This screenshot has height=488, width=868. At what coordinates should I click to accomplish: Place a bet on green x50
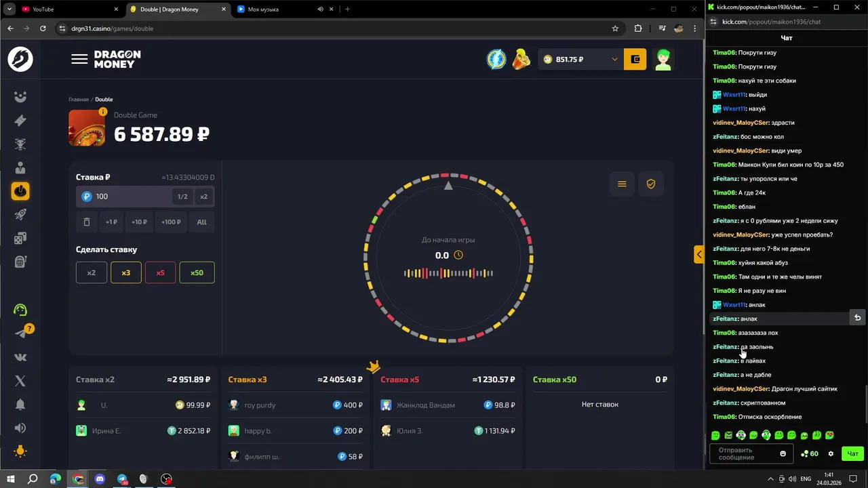click(x=197, y=272)
